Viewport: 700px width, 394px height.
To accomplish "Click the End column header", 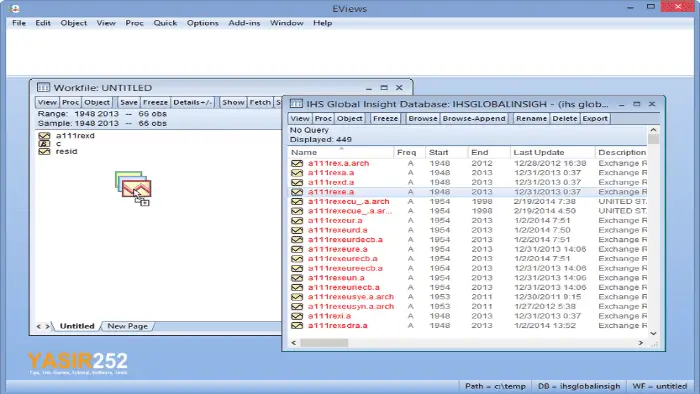I will [489, 153].
